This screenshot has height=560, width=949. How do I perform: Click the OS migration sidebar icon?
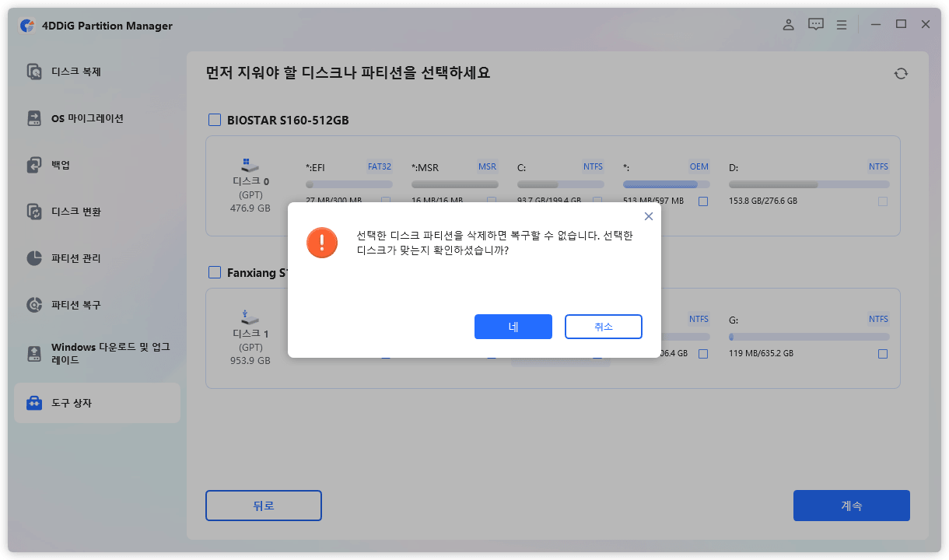34,118
